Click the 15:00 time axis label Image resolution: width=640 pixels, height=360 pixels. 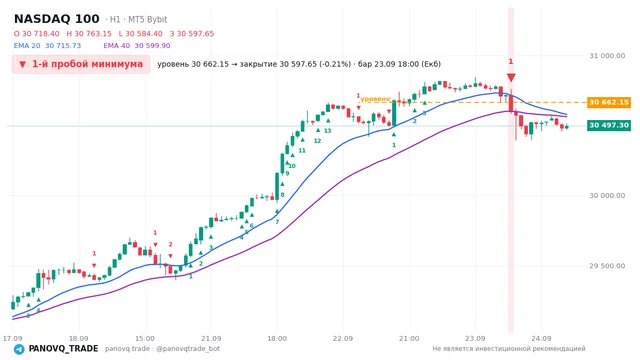pos(145,338)
